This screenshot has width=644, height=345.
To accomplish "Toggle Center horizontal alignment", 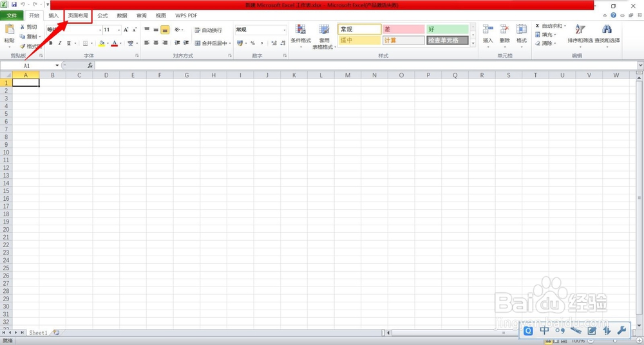I will 156,43.
